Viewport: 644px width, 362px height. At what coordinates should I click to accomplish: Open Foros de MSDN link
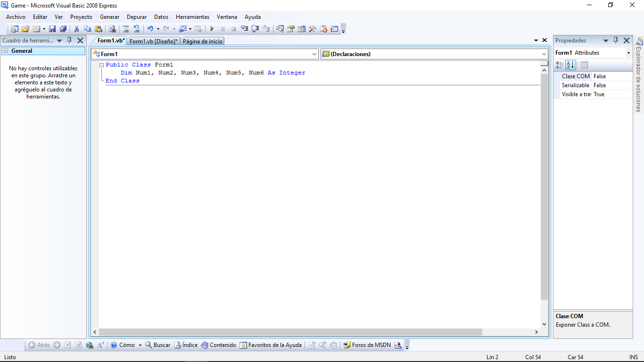coord(367,345)
